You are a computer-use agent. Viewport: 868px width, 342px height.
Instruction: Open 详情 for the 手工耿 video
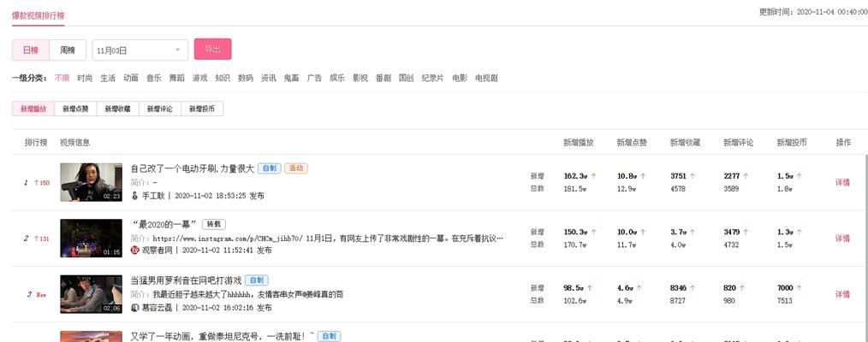(x=842, y=182)
